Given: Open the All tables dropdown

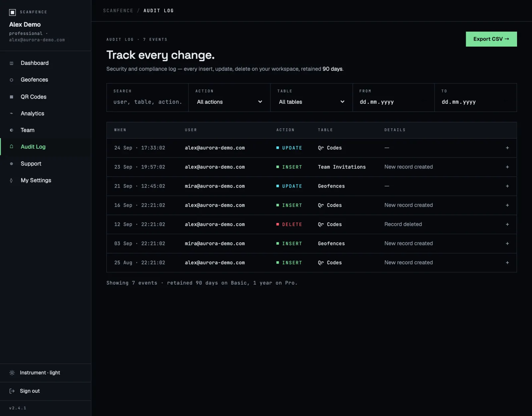Looking at the screenshot, I should [312, 102].
